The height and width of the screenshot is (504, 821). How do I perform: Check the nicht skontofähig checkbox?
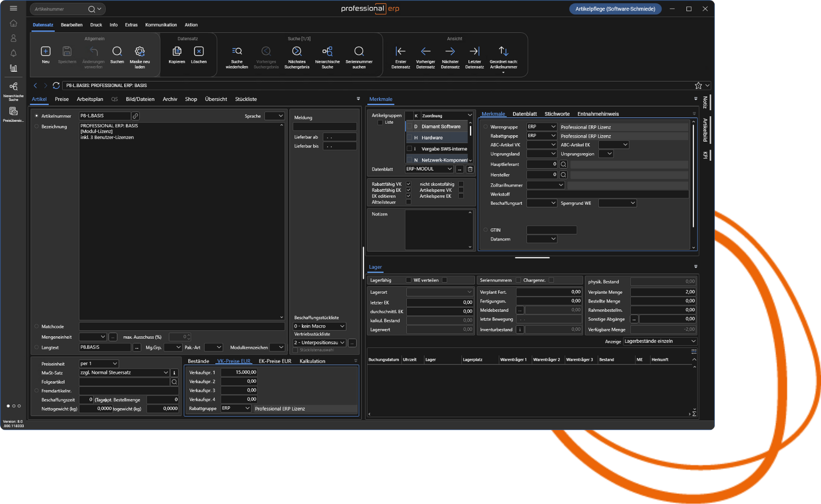coord(461,184)
